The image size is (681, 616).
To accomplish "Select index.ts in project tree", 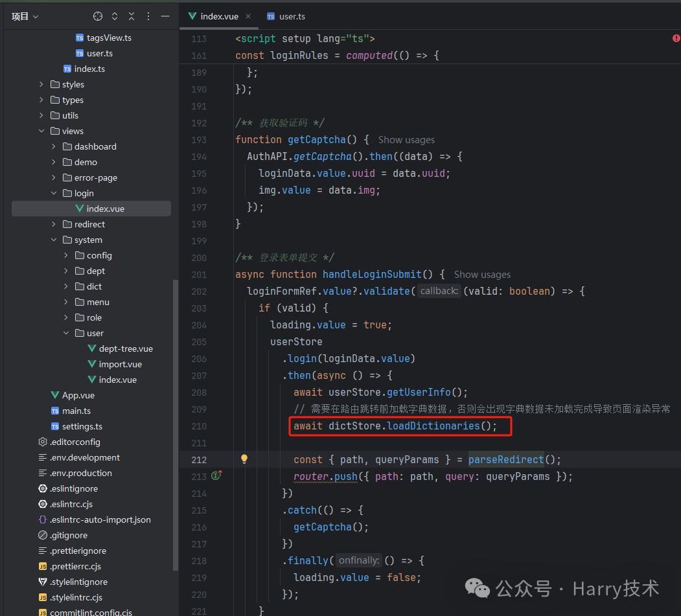I will 84,69.
